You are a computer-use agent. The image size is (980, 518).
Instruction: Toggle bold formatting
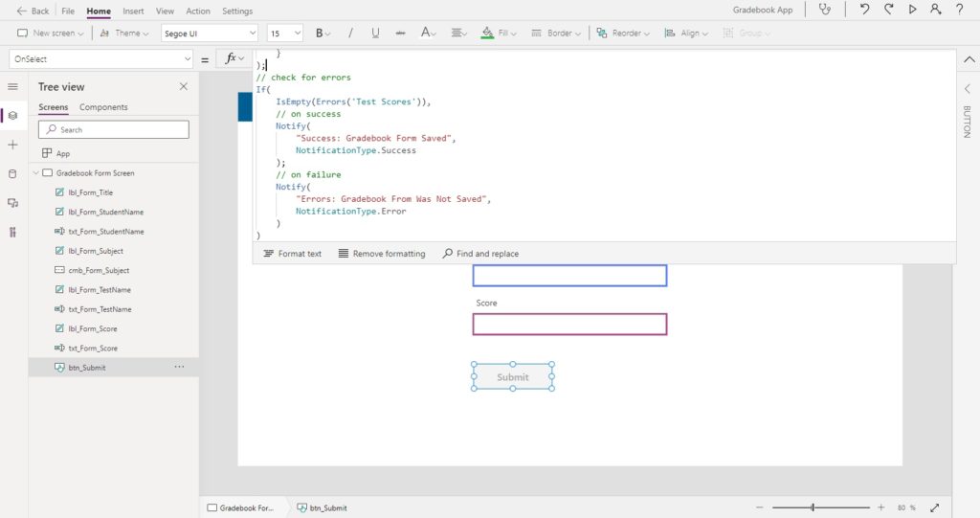(x=323, y=34)
